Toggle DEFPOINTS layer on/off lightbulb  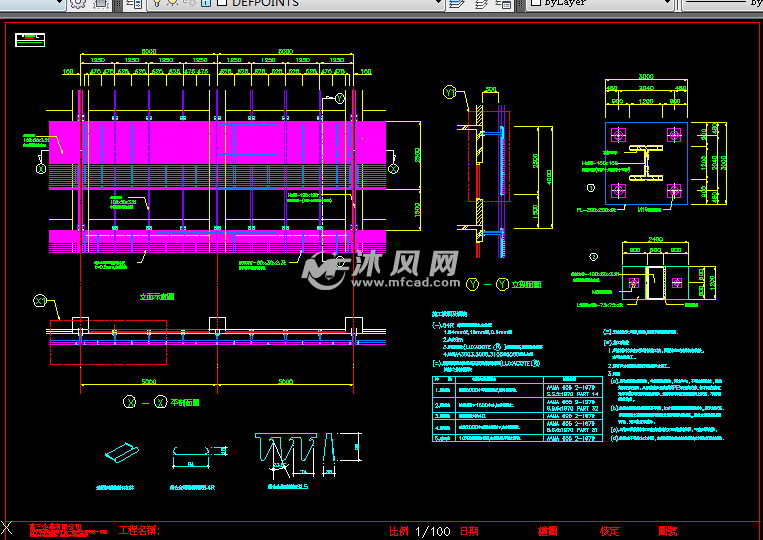tap(157, 3)
